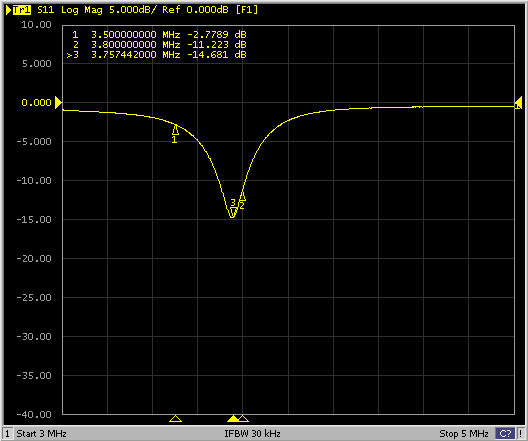Click active marker 3 at trace minimum
Viewport: 528px width, 441px height.
(233, 213)
